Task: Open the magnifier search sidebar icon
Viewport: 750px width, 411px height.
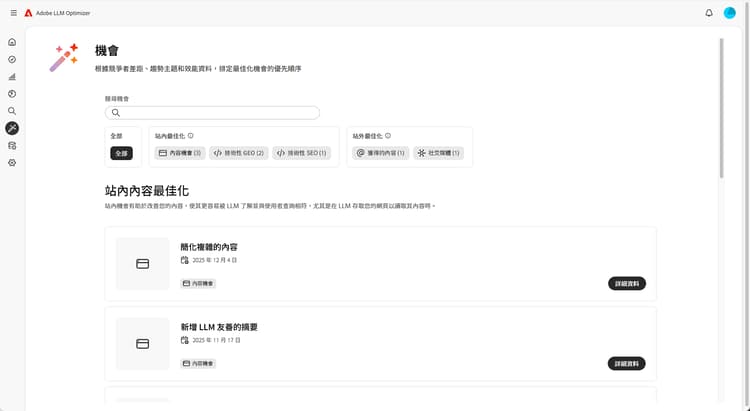Action: point(12,111)
